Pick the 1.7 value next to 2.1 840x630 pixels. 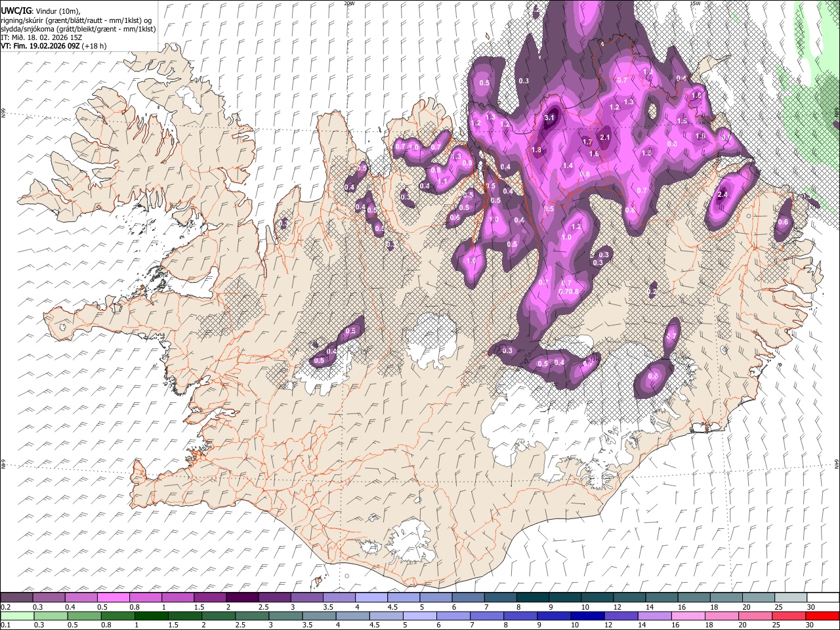click(x=587, y=142)
